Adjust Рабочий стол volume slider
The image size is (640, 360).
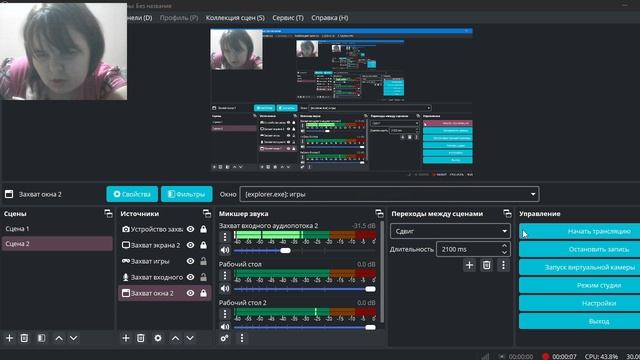370,289
